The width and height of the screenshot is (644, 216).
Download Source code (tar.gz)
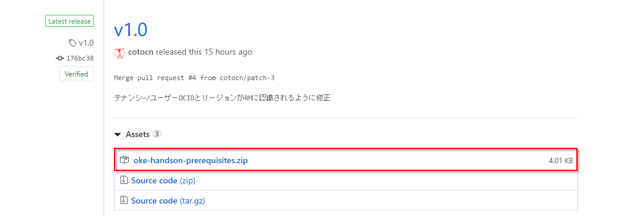click(168, 201)
